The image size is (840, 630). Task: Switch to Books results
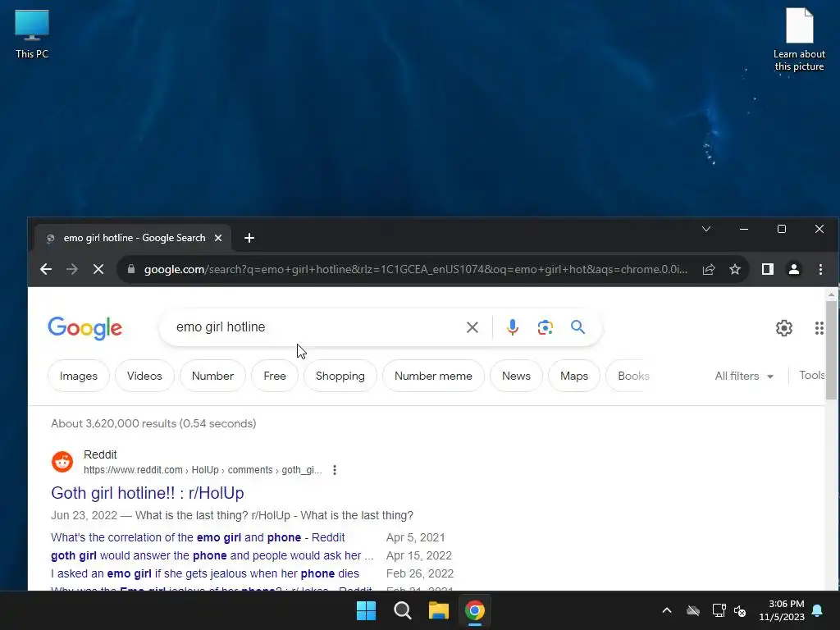(x=631, y=376)
